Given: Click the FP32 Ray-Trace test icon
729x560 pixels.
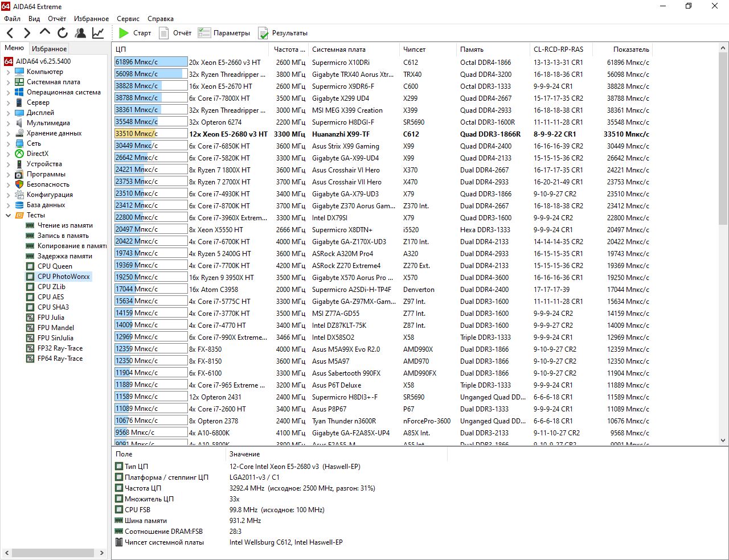Looking at the screenshot, I should [30, 348].
